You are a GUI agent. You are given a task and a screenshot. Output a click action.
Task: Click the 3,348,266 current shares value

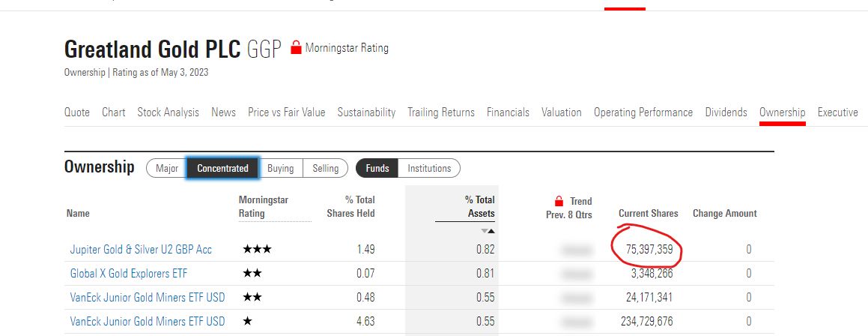[652, 273]
